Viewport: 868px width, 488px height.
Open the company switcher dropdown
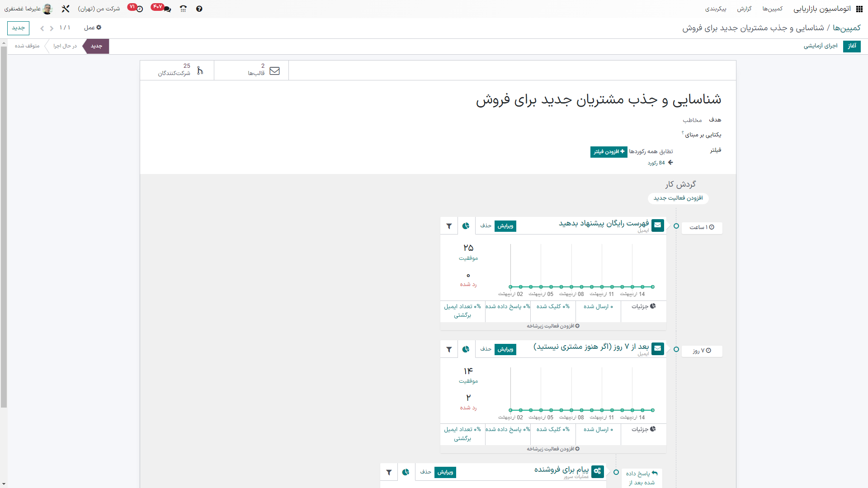[x=99, y=9]
